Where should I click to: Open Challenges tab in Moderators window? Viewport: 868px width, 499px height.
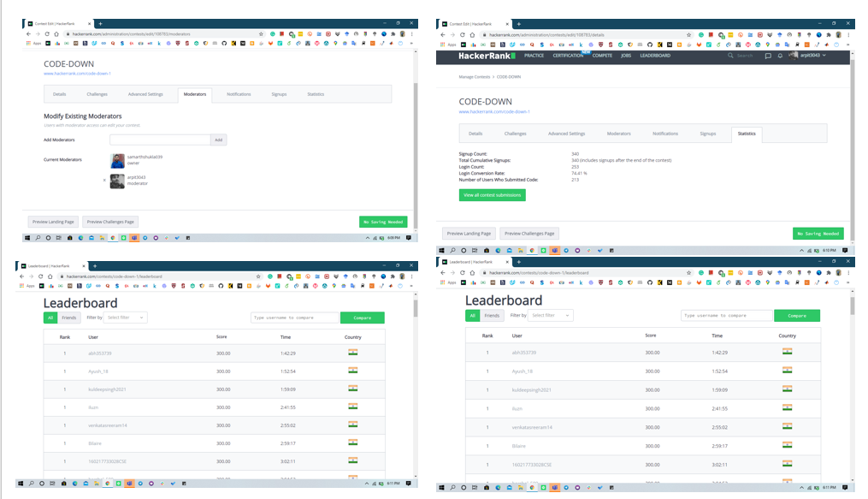tap(97, 94)
